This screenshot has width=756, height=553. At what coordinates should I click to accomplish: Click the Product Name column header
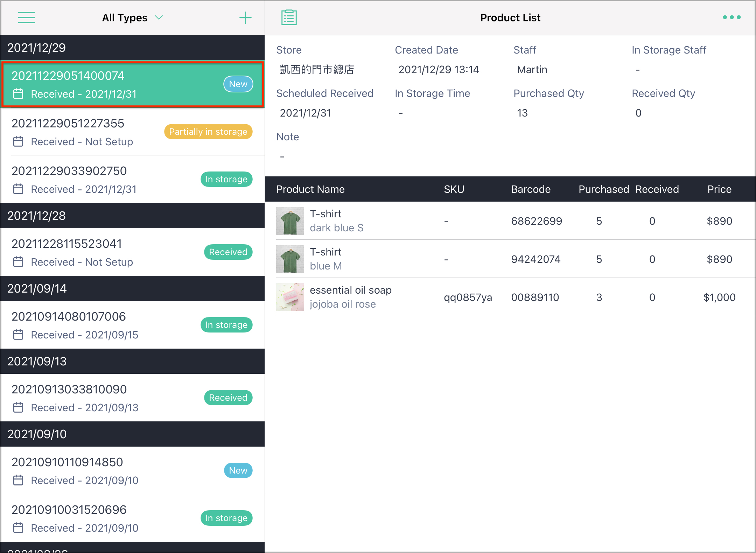pyautogui.click(x=310, y=189)
